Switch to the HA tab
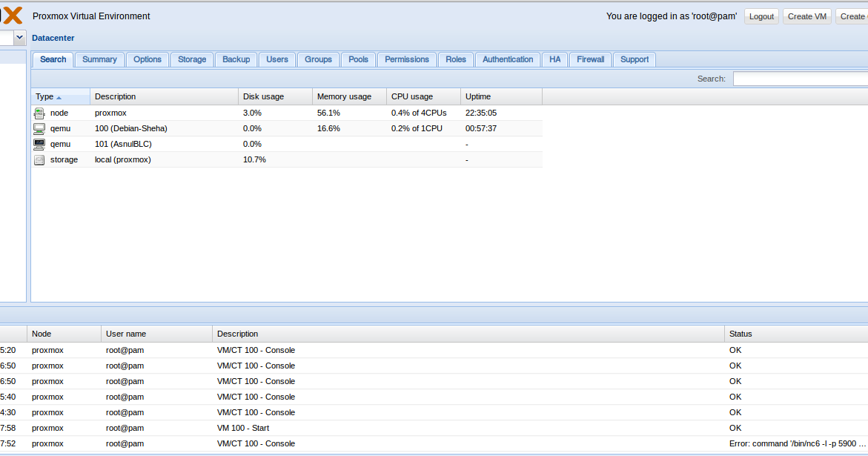This screenshot has width=868, height=456. tap(554, 59)
